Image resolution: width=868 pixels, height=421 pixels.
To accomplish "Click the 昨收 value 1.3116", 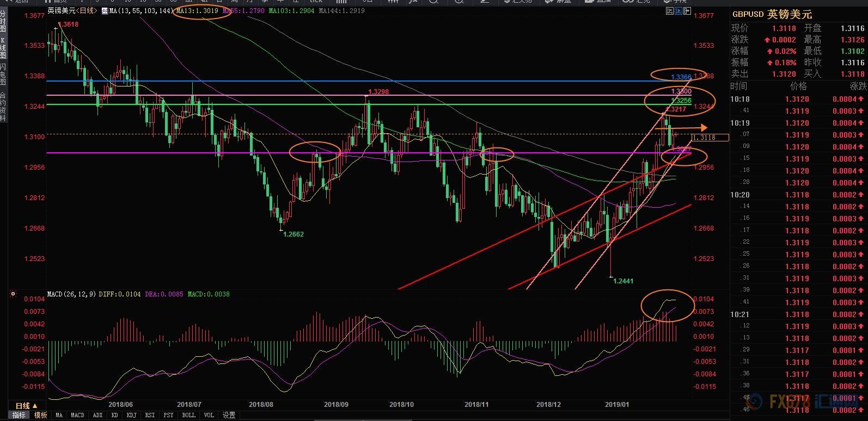I will [x=852, y=63].
